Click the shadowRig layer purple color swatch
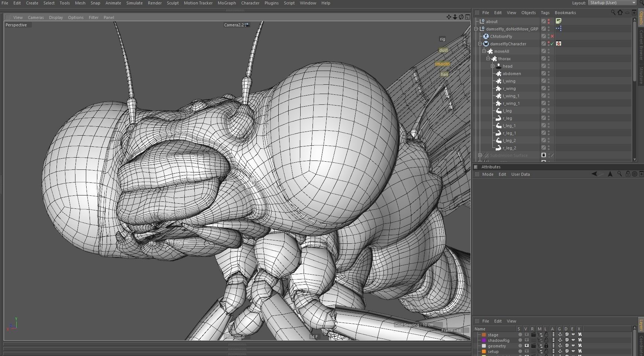 (484, 340)
